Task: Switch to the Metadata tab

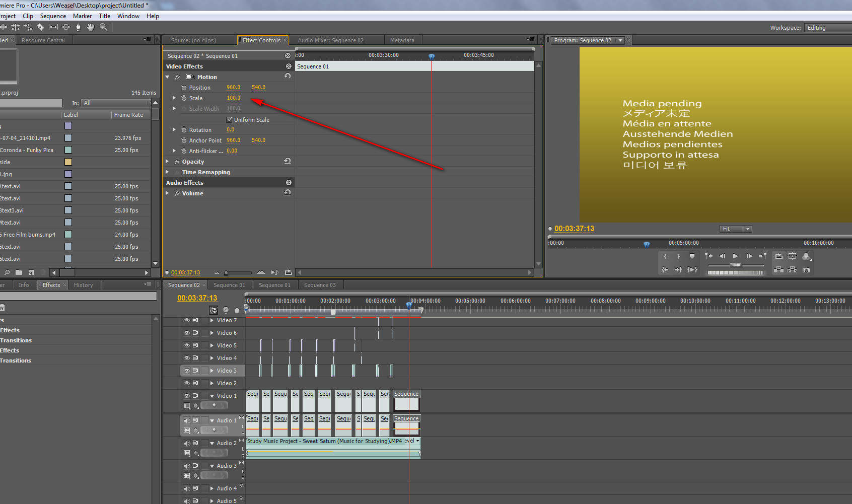Action: pyautogui.click(x=402, y=40)
